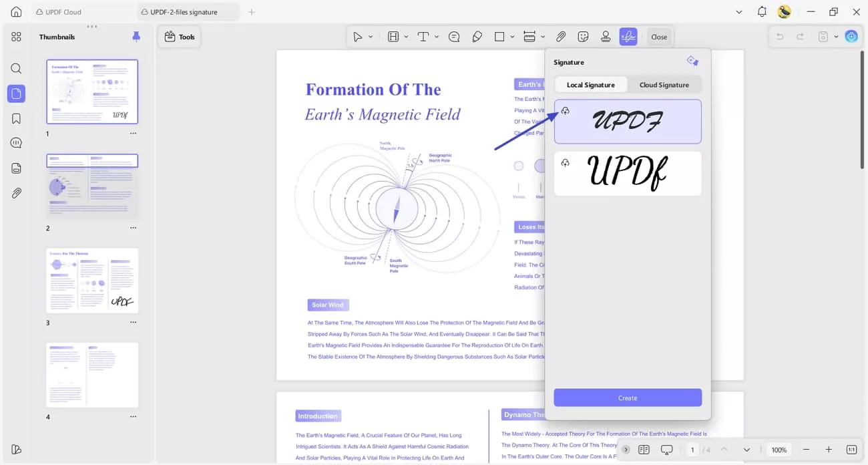
Task: Open the more options for page 4 thumbnail
Action: click(x=133, y=417)
